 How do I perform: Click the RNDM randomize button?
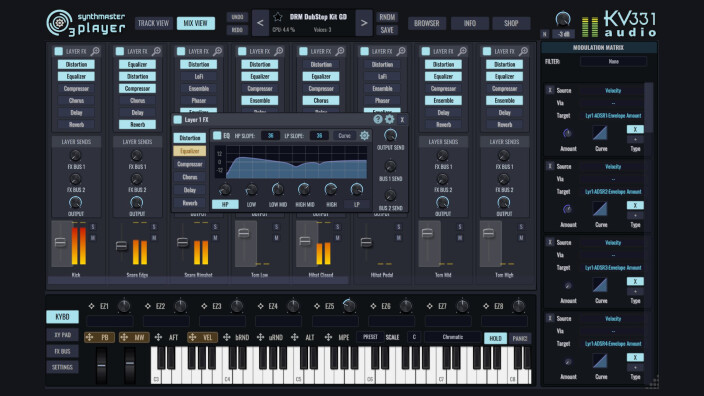click(x=387, y=17)
